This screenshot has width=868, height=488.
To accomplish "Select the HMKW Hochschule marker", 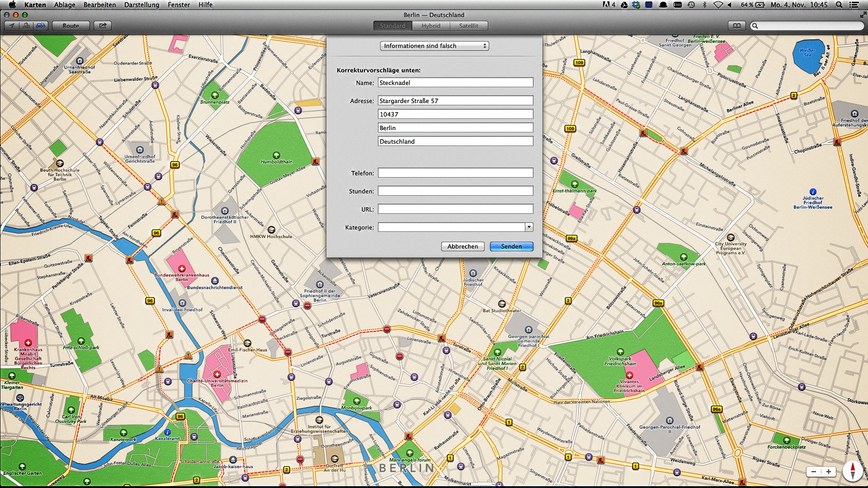I will click(271, 230).
